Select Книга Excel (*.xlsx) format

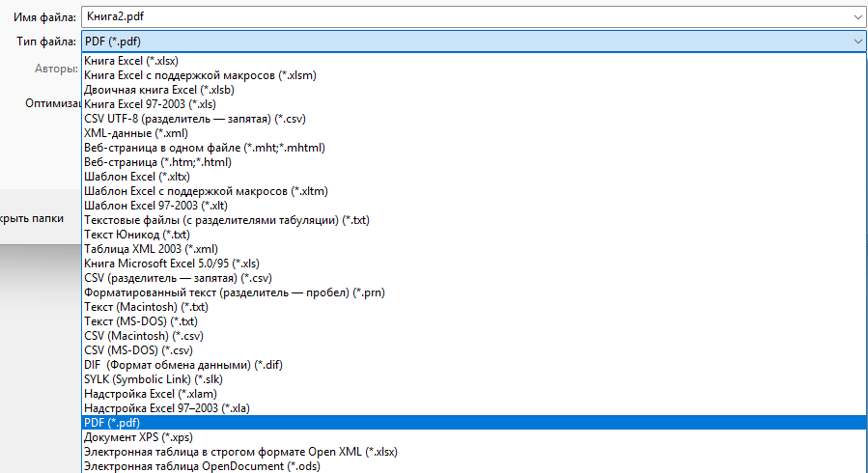474,61
